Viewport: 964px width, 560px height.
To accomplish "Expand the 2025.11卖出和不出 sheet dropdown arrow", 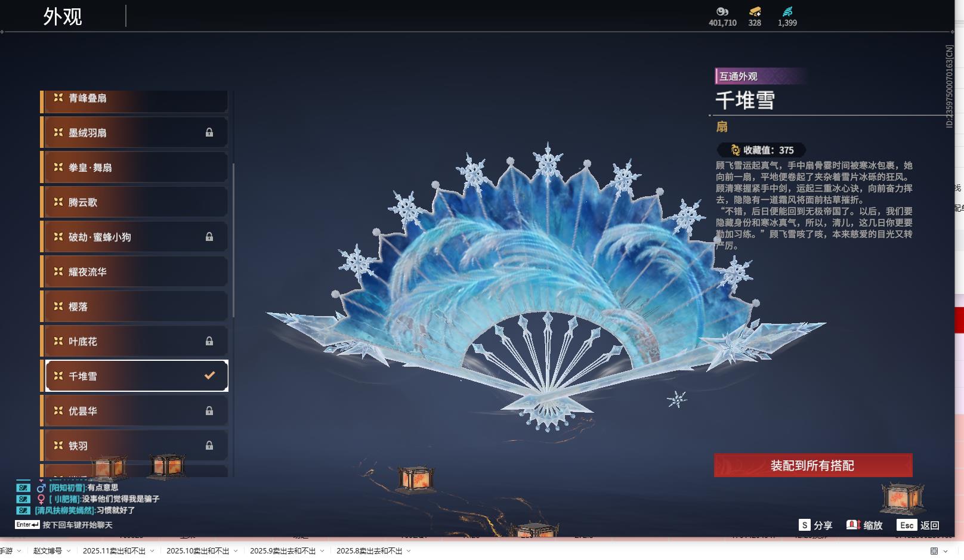I will (x=152, y=551).
